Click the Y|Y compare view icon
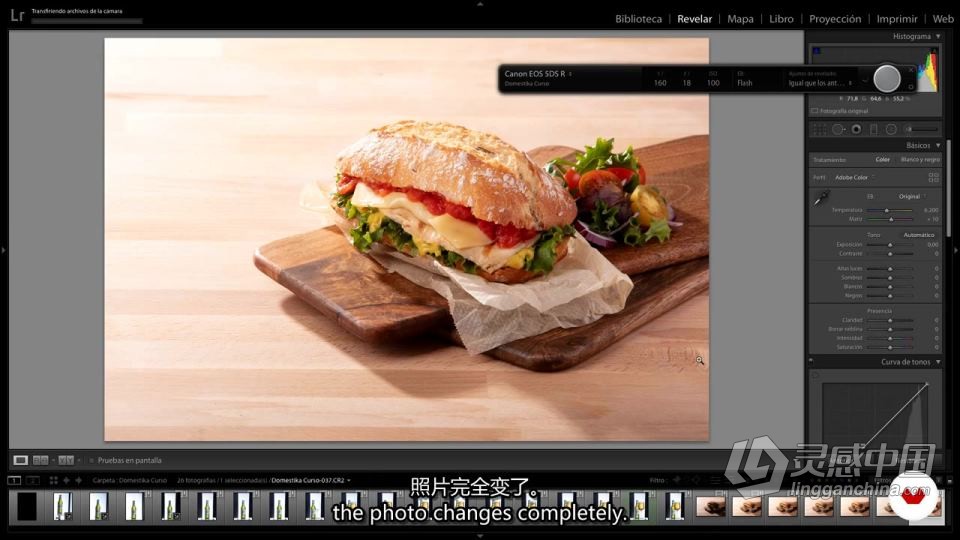 click(66, 460)
